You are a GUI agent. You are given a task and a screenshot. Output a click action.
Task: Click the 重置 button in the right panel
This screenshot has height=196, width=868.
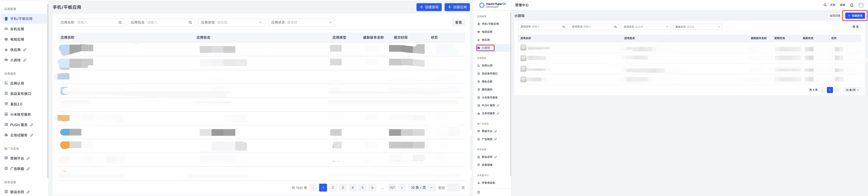[x=856, y=27]
